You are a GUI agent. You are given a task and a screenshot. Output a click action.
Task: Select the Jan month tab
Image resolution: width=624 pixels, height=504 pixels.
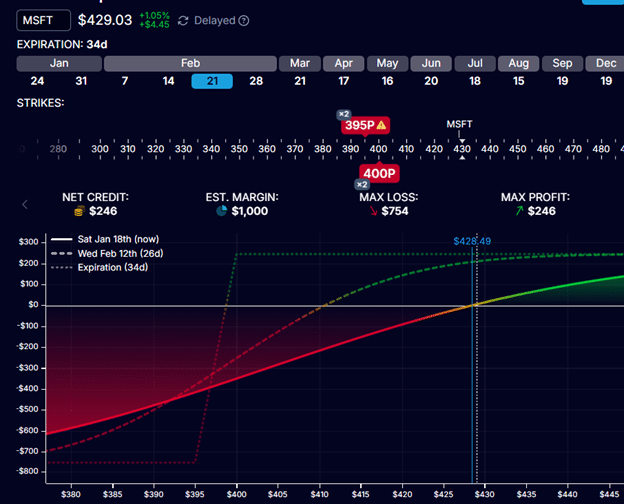pos(59,64)
